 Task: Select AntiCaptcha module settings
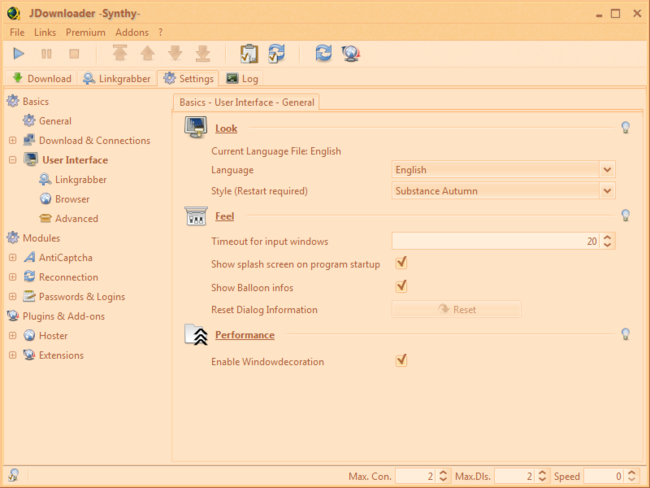coord(65,257)
